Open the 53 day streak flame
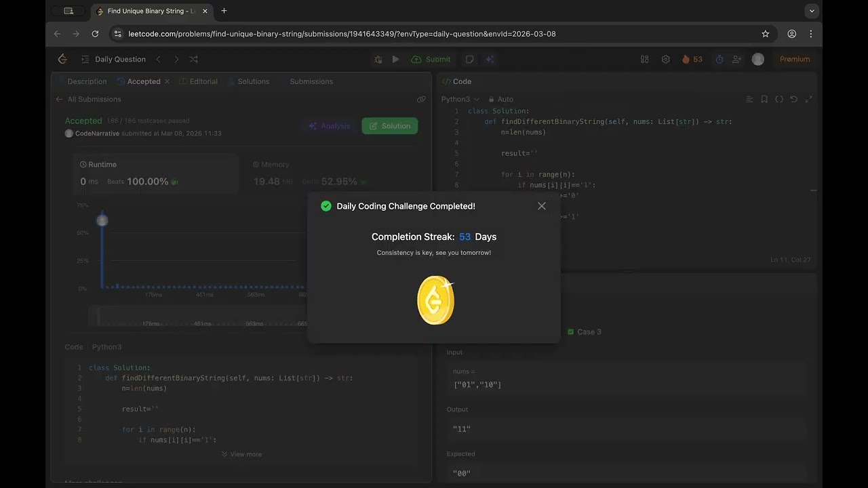 [x=692, y=59]
